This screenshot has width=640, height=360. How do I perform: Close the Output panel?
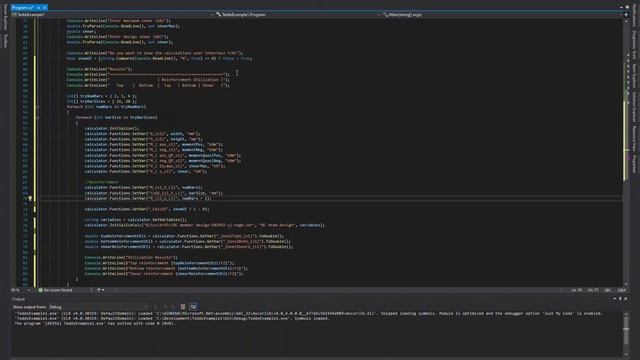pyautogui.click(x=626, y=299)
